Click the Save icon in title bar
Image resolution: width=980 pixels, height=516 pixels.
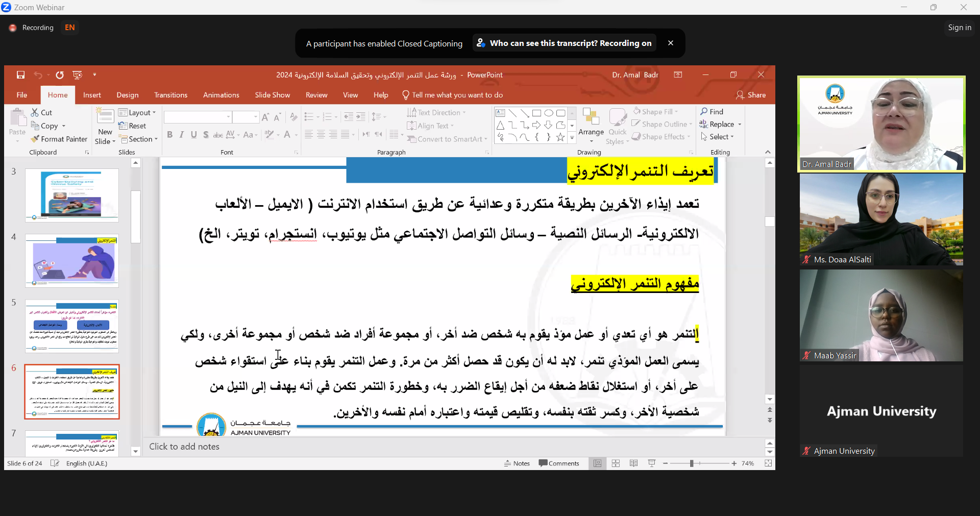click(x=20, y=75)
